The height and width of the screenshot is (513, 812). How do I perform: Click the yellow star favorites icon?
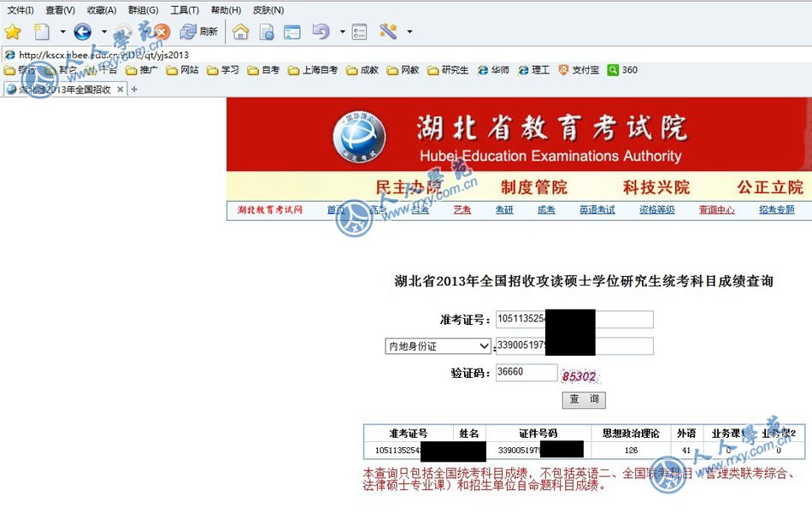point(13,32)
